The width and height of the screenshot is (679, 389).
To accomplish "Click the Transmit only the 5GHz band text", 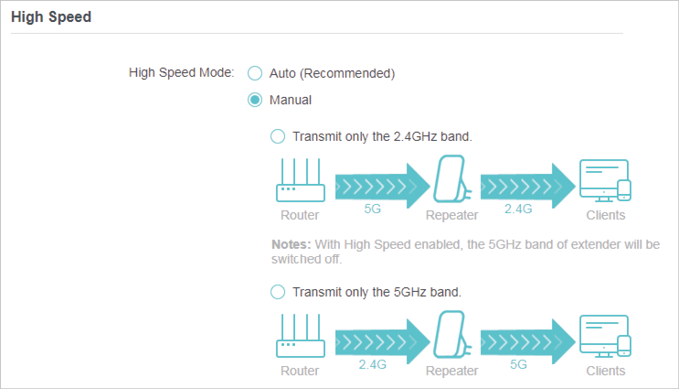I will (377, 292).
